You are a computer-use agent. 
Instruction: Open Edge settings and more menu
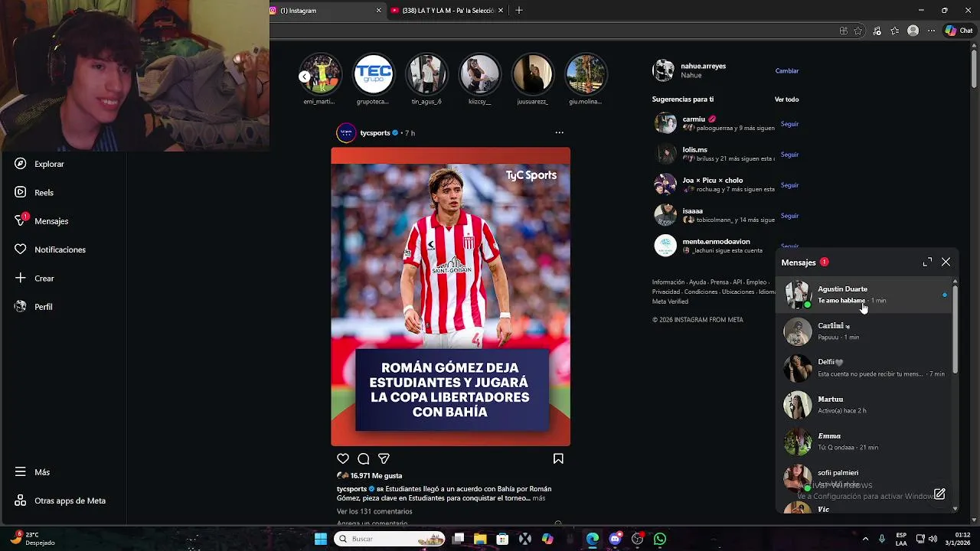point(932,31)
